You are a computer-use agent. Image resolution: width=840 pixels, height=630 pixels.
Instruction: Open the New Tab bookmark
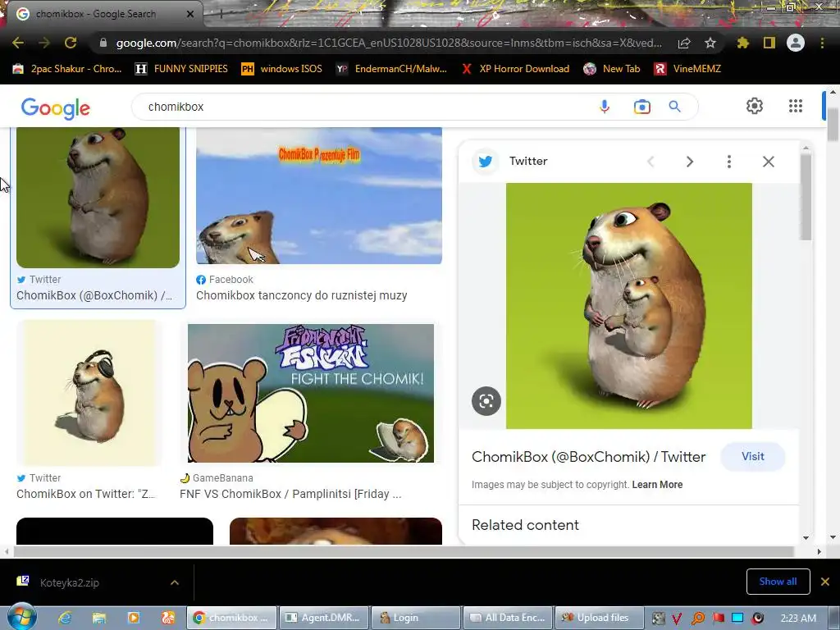612,69
